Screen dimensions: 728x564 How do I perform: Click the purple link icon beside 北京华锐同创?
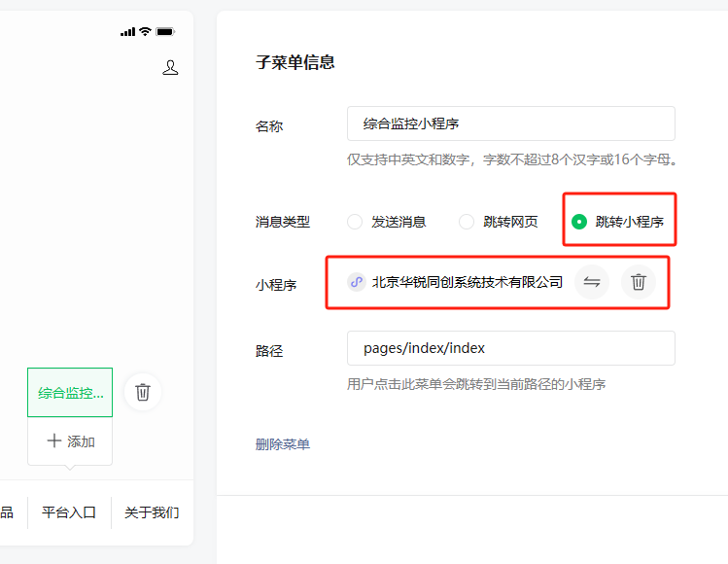357,282
